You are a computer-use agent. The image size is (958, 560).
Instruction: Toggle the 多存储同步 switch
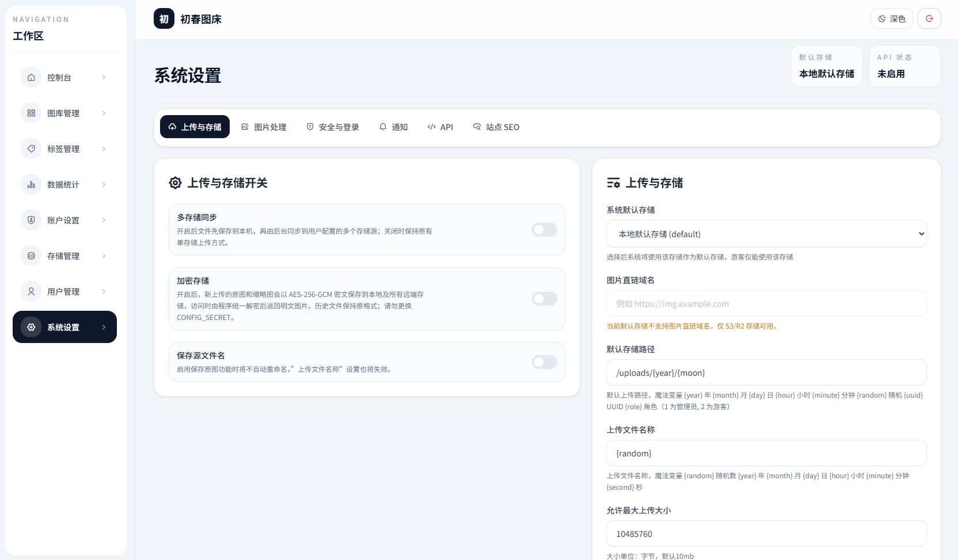pos(544,230)
